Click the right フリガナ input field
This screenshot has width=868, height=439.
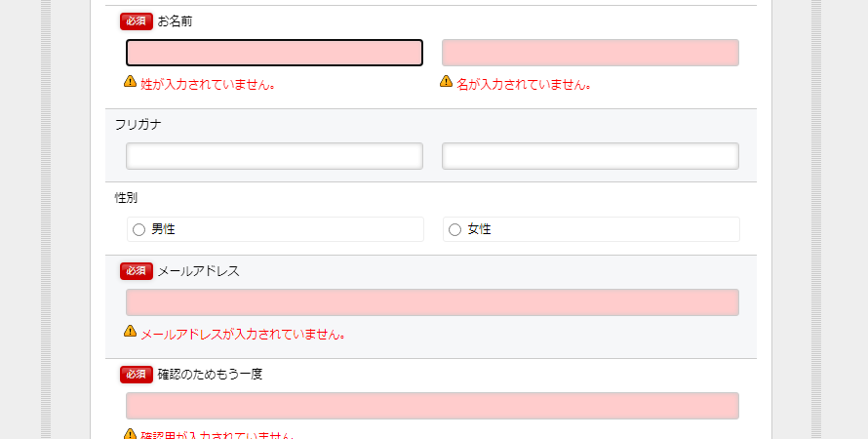pos(590,156)
